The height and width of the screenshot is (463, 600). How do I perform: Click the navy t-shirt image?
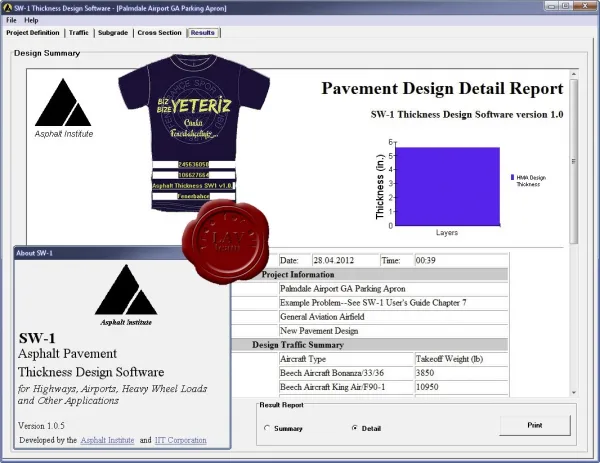click(194, 132)
